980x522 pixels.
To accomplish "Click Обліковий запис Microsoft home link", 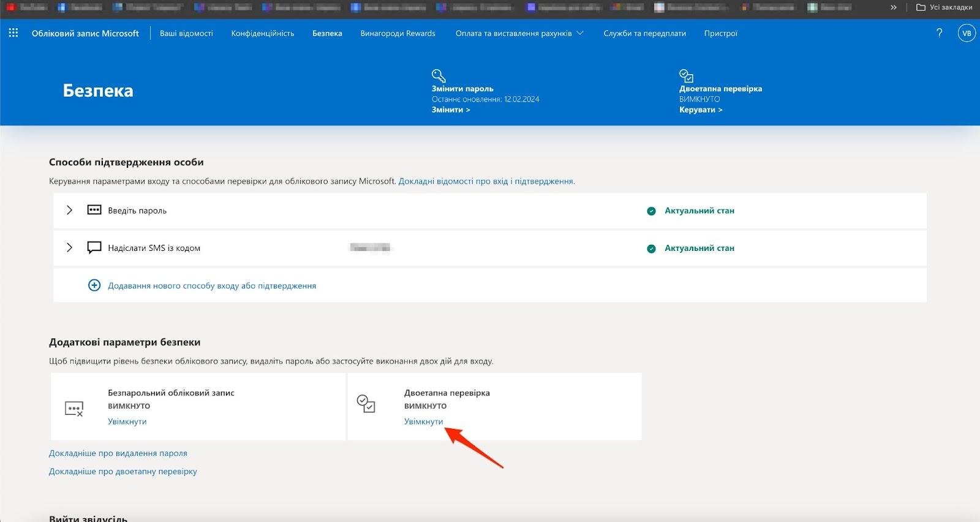I will click(x=85, y=33).
